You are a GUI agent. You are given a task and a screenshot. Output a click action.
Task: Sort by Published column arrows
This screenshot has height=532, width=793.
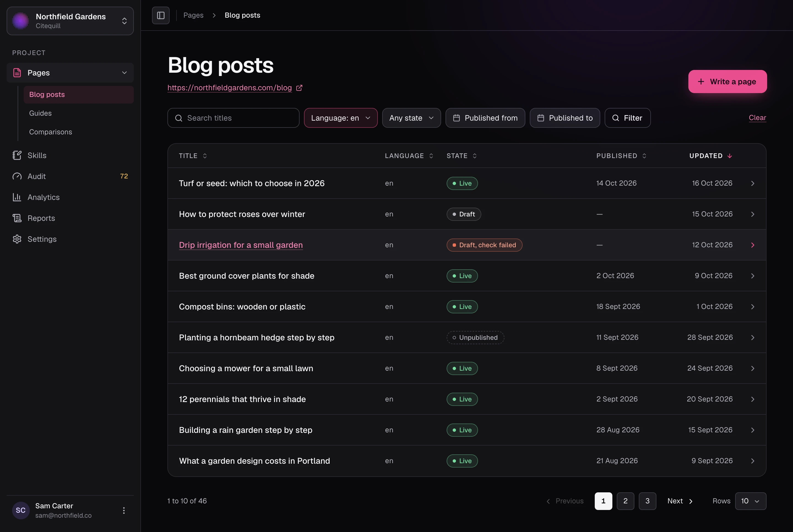click(644, 156)
